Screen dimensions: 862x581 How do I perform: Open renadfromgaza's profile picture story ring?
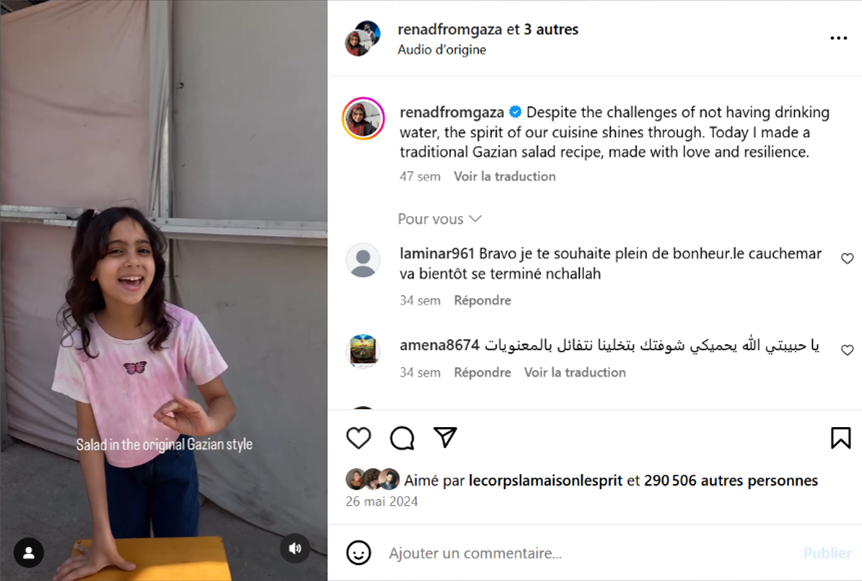363,118
